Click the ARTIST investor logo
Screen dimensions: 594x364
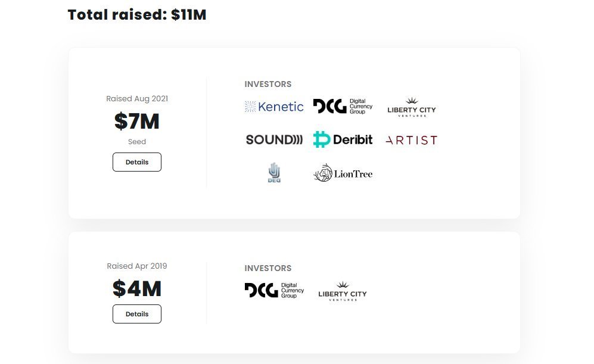click(x=412, y=140)
